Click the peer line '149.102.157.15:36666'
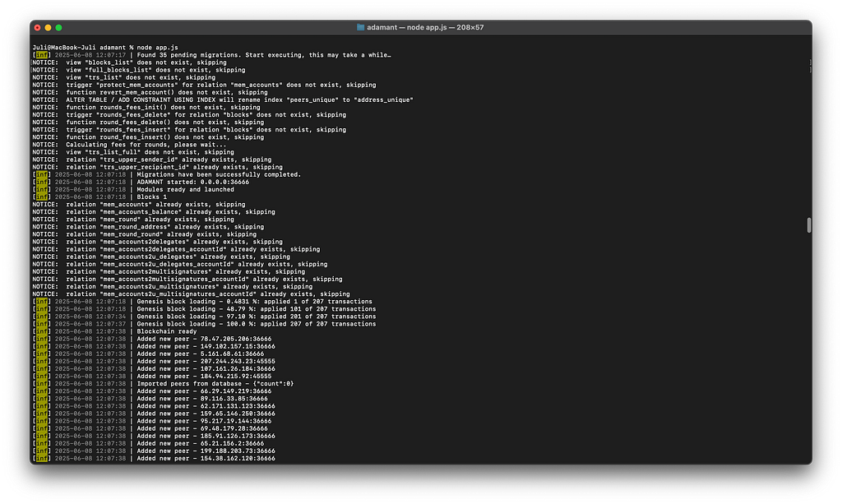The image size is (842, 504). [154, 347]
